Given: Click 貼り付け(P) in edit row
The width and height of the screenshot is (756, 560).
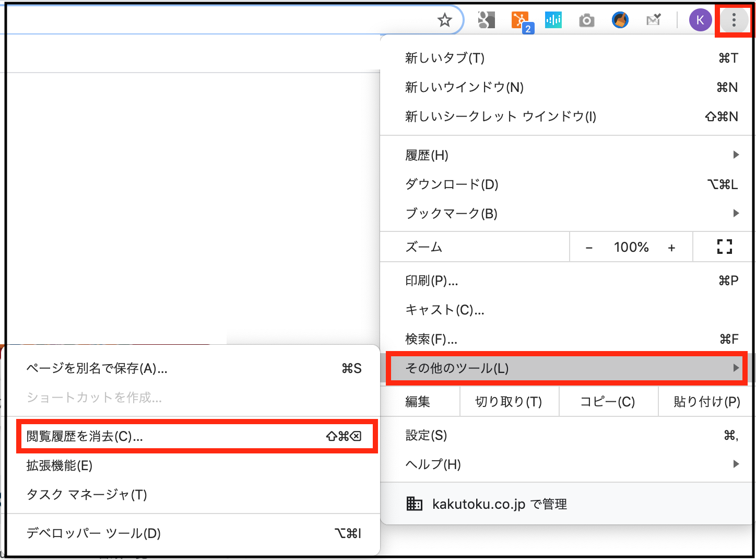Looking at the screenshot, I should pos(707,401).
